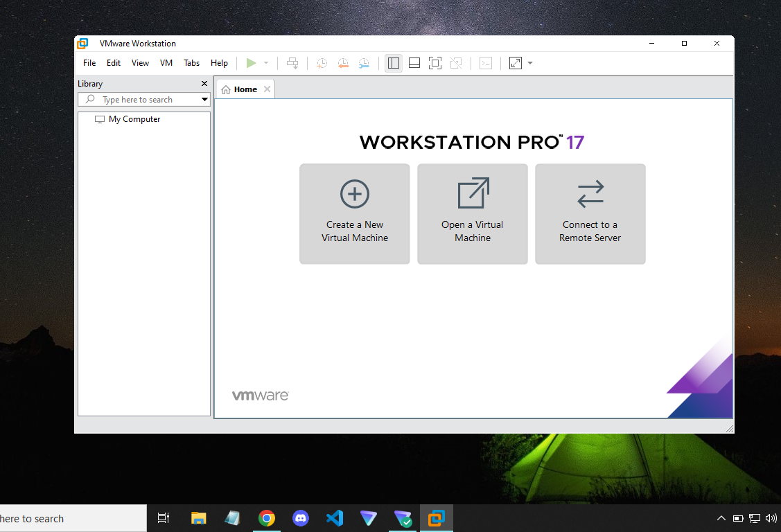Revert the virtual machine to its snapshot
The height and width of the screenshot is (532, 781).
[x=343, y=63]
